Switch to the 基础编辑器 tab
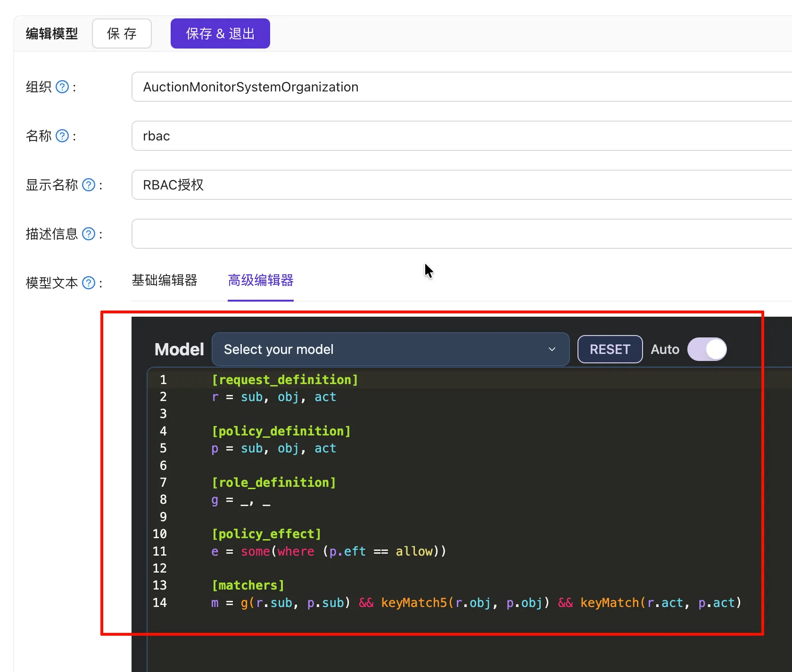 [165, 281]
